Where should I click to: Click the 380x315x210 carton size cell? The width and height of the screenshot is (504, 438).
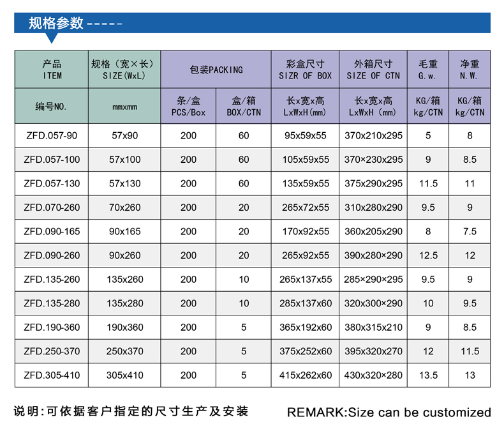click(x=373, y=328)
